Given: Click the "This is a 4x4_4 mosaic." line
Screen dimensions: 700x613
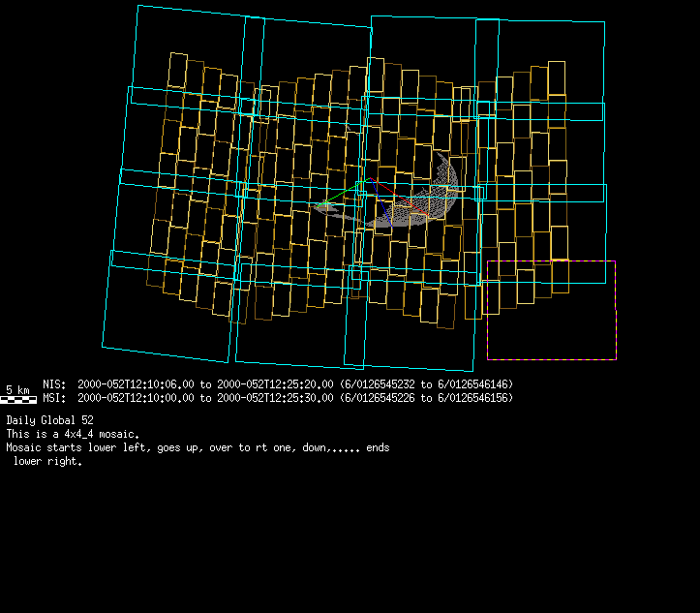Looking at the screenshot, I should tap(73, 434).
